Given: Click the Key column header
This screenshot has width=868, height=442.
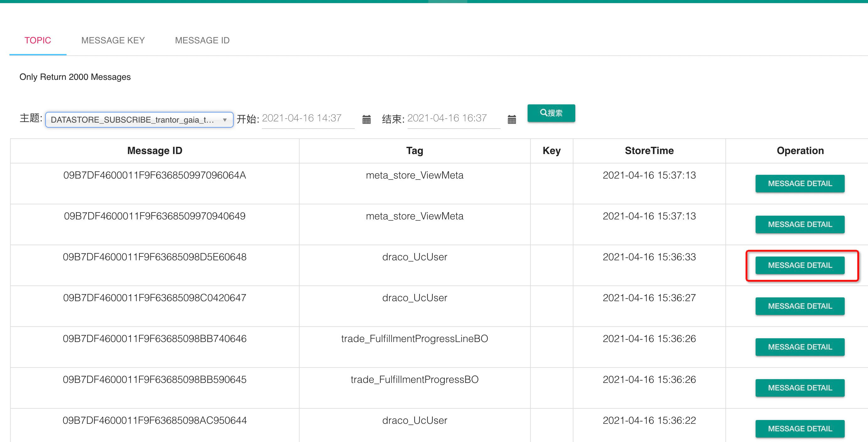Looking at the screenshot, I should [551, 151].
